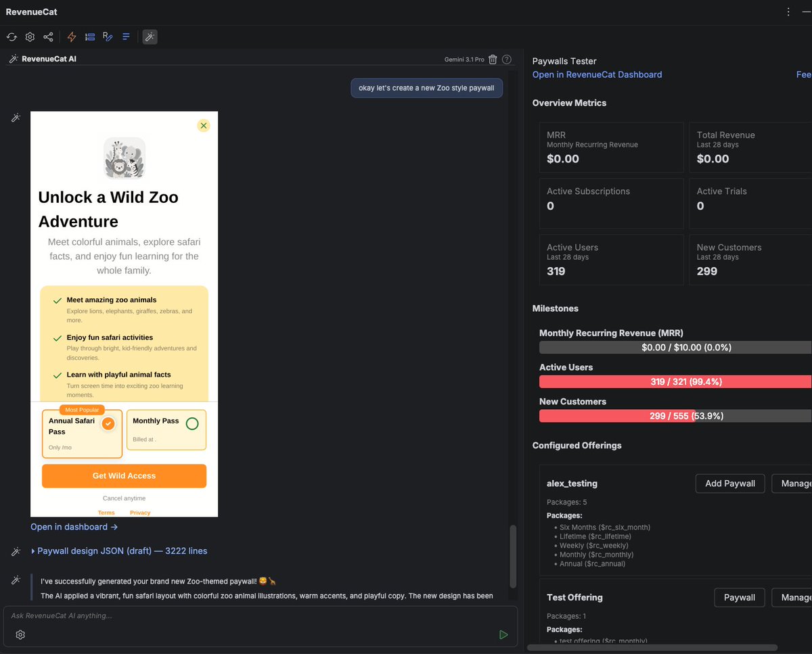812x654 pixels.
Task: Open the settings gear in the top toolbar
Action: tap(30, 37)
